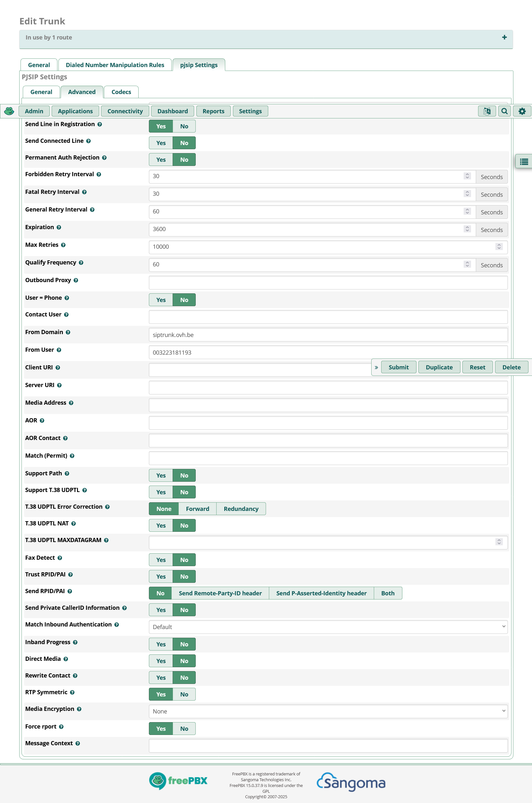Select Both for Send RPID/PAI
This screenshot has width=532, height=803.
point(388,592)
